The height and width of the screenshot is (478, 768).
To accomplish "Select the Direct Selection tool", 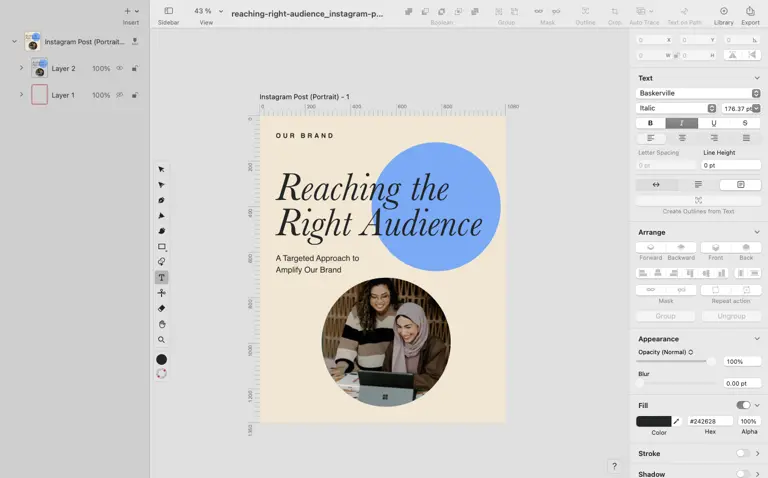I will tap(161, 185).
